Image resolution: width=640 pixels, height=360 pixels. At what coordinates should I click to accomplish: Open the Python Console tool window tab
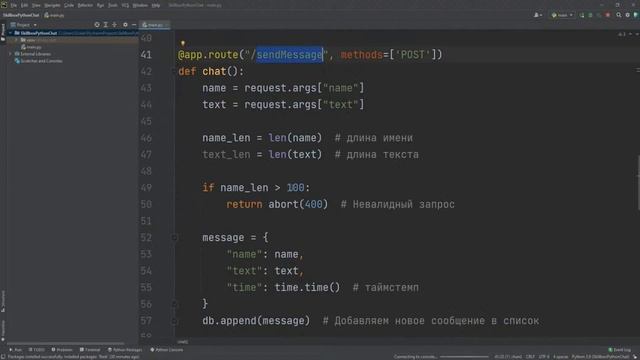point(167,350)
